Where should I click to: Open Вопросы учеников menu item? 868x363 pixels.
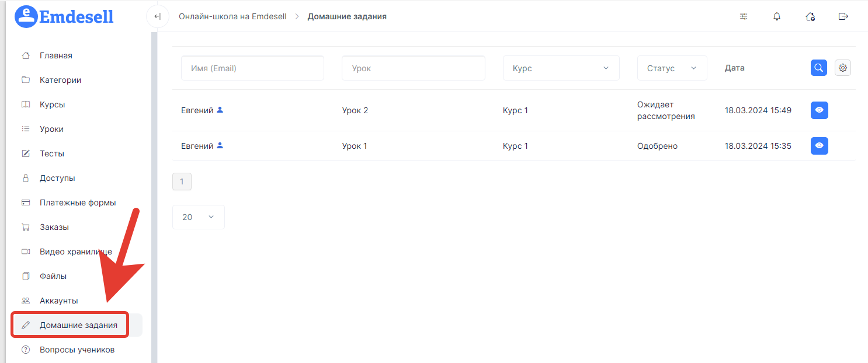tap(77, 350)
